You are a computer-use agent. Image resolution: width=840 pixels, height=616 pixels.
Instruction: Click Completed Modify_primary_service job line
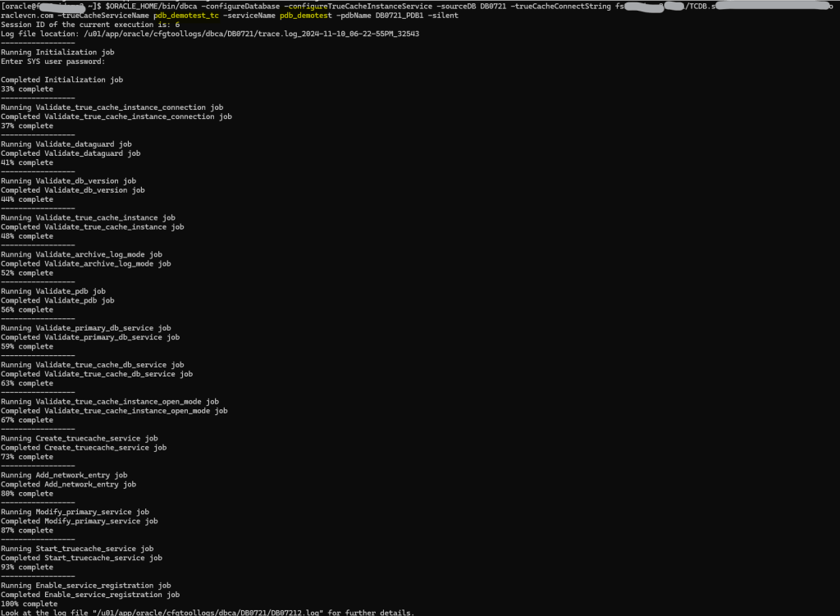tap(80, 521)
